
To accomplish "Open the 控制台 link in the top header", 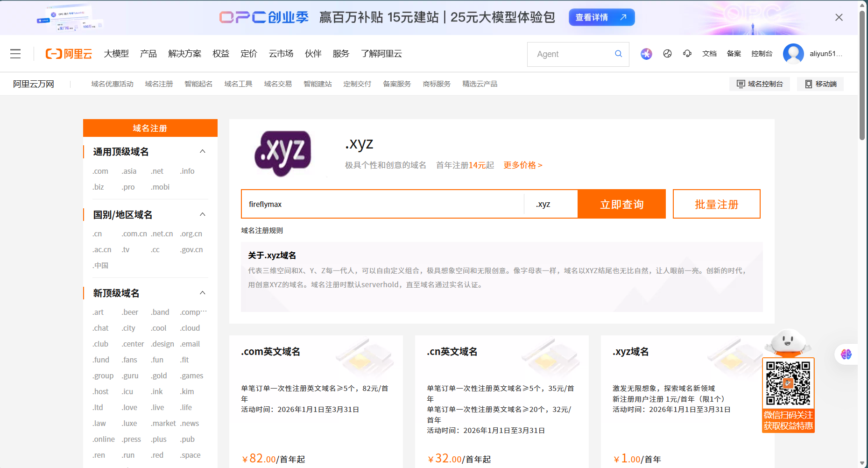I will tap(762, 54).
